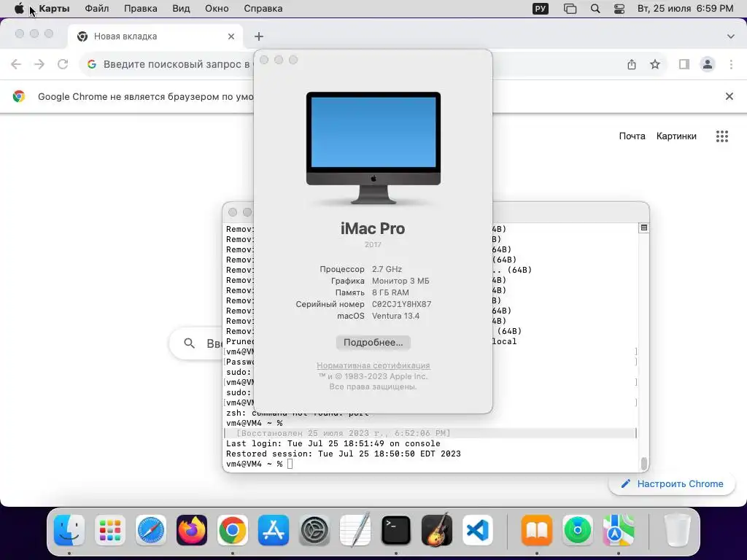Open the Правка menu
Viewport: 747px width, 560px height.
(x=140, y=9)
